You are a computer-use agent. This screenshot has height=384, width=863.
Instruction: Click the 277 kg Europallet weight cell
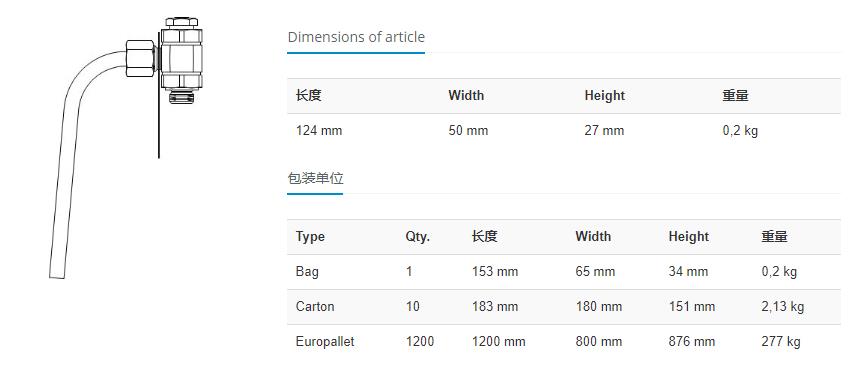pos(781,342)
